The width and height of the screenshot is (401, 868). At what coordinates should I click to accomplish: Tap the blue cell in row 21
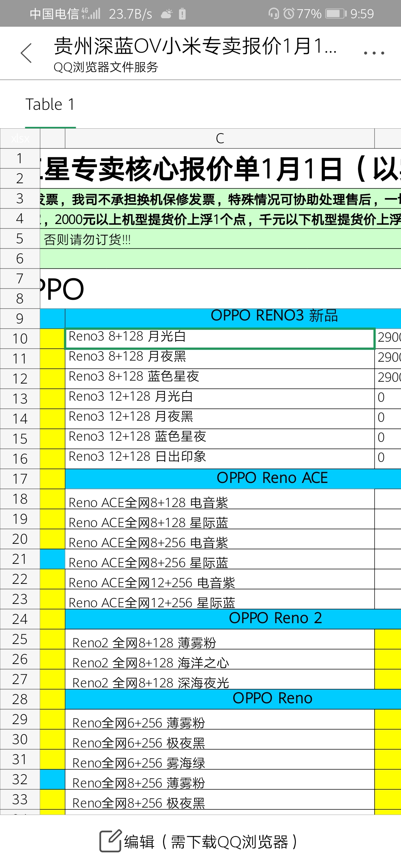(x=52, y=559)
